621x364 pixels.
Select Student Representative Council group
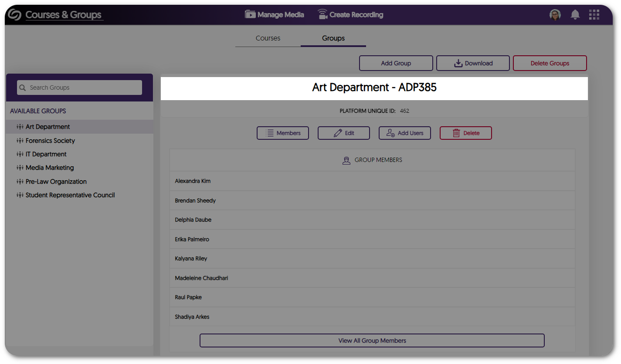click(70, 195)
